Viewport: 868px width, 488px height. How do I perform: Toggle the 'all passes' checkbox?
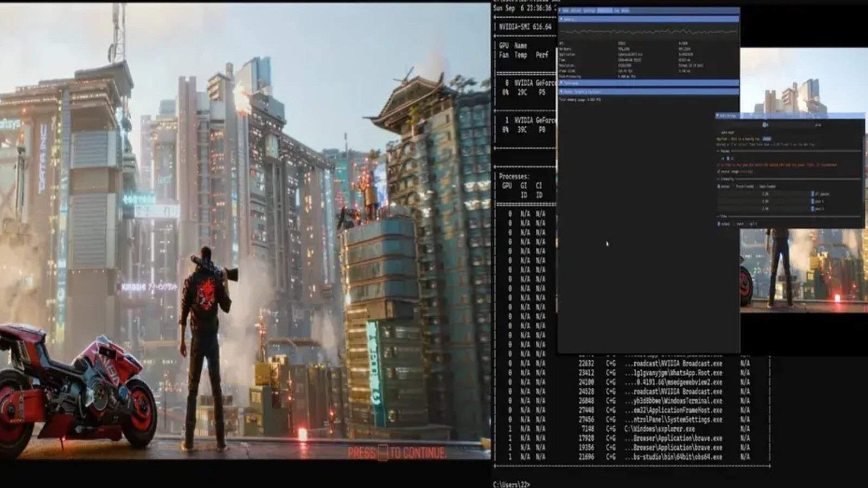point(813,194)
